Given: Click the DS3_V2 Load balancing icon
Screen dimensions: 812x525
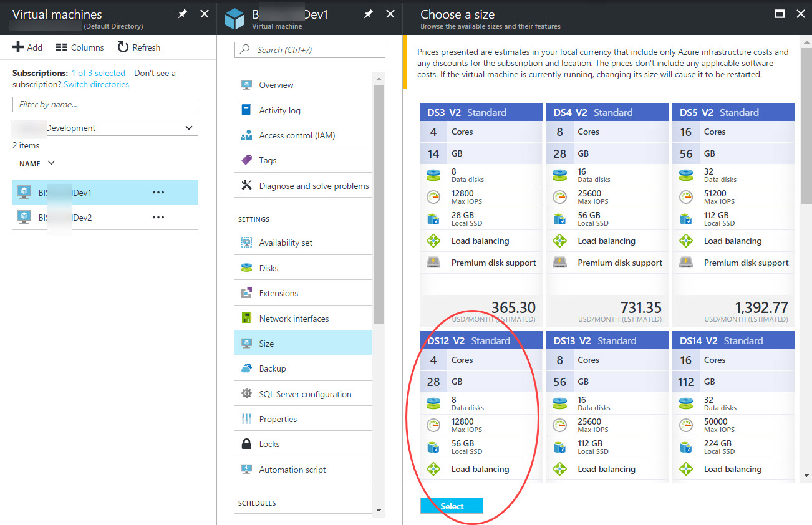Looking at the screenshot, I should (433, 241).
